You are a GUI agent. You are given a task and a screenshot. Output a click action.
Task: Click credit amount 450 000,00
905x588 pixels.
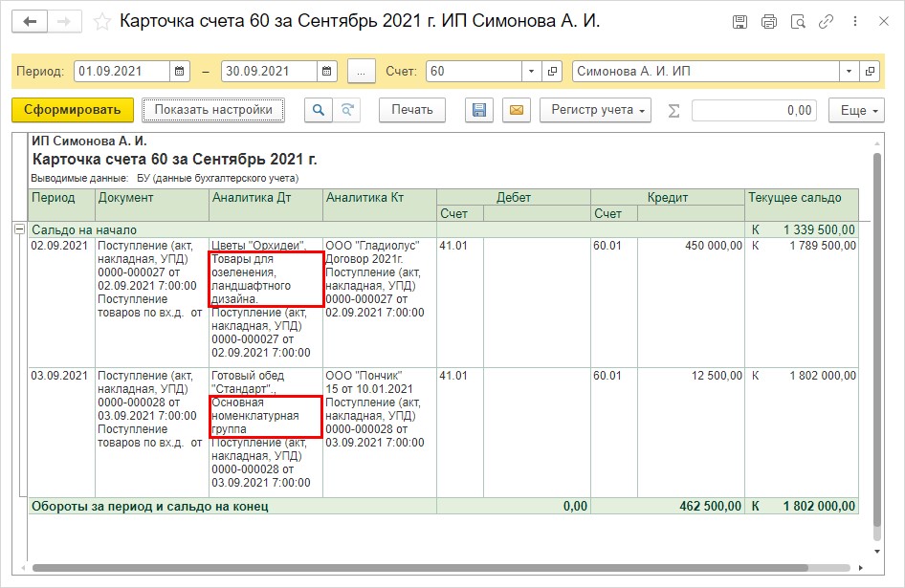[714, 246]
